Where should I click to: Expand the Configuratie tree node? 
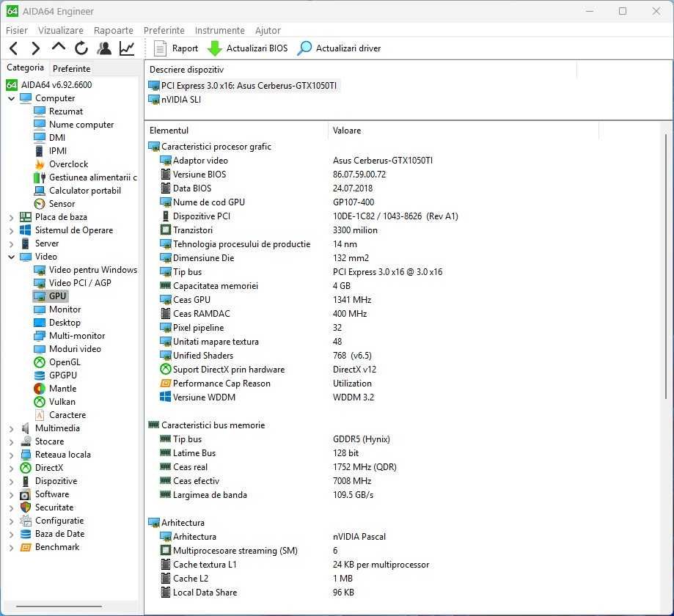[12, 521]
